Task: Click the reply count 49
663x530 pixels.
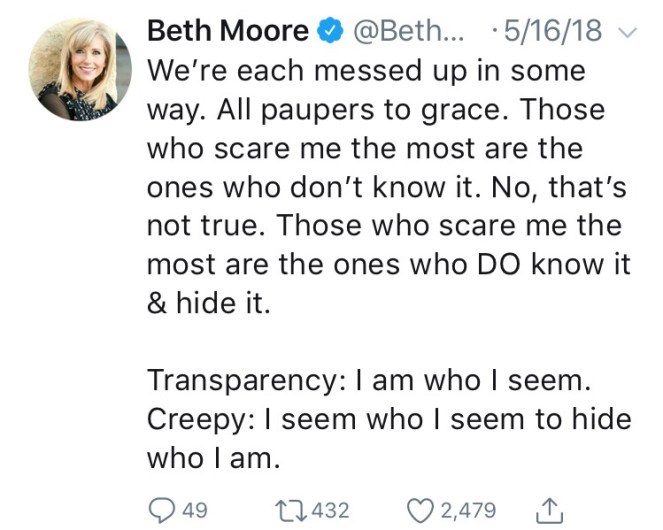Action: pos(195,510)
